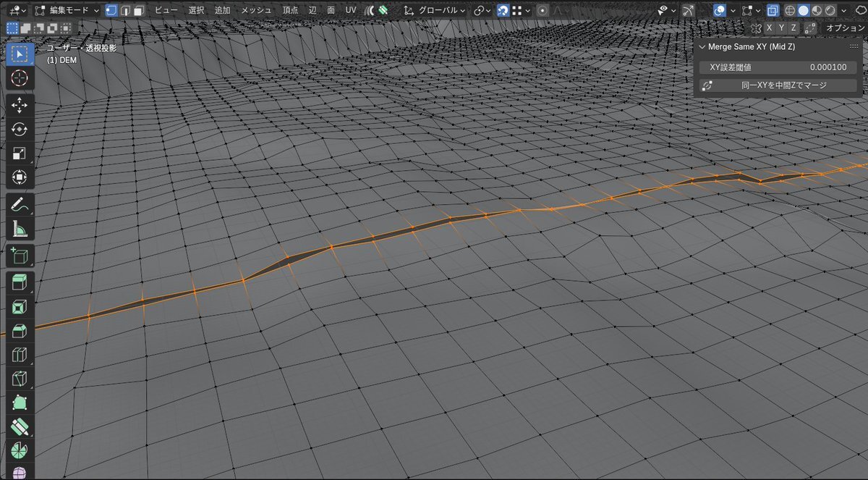Select the Bevel tool

pos(20,331)
